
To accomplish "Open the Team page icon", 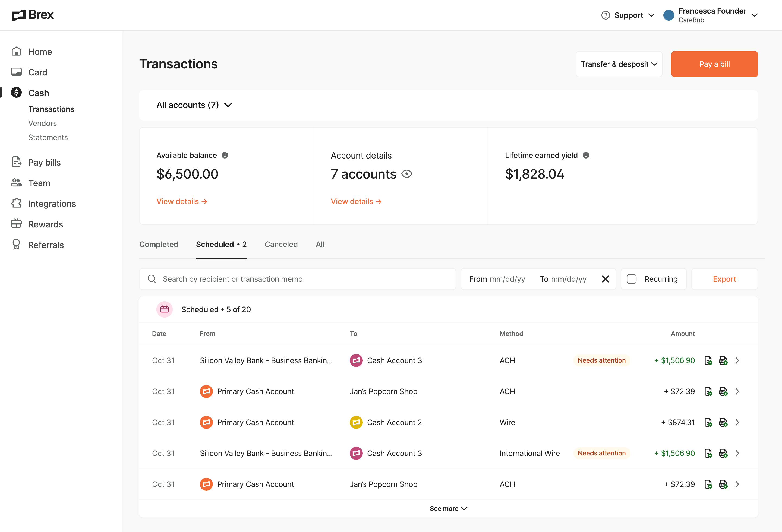I will [16, 183].
